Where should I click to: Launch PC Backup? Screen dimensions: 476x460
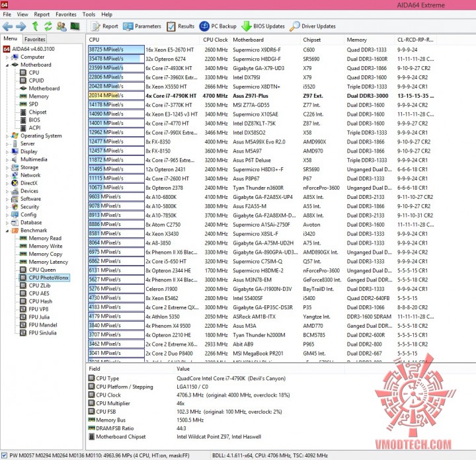click(218, 26)
